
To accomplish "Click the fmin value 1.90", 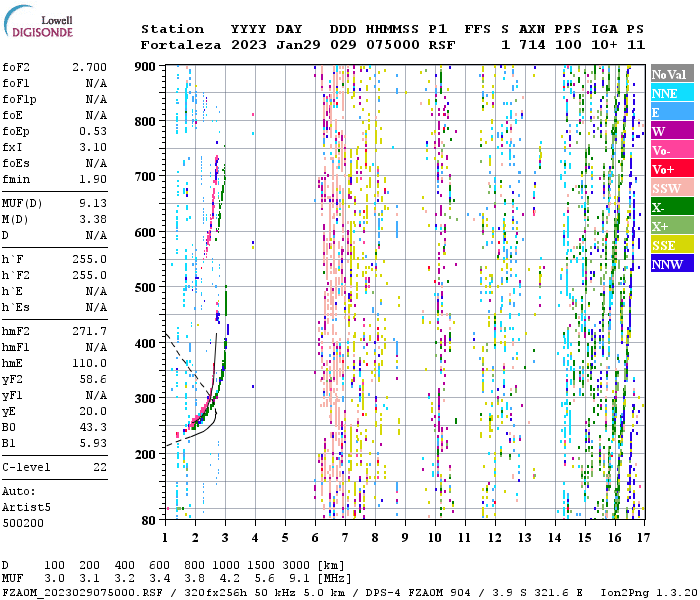I will click(x=93, y=180).
